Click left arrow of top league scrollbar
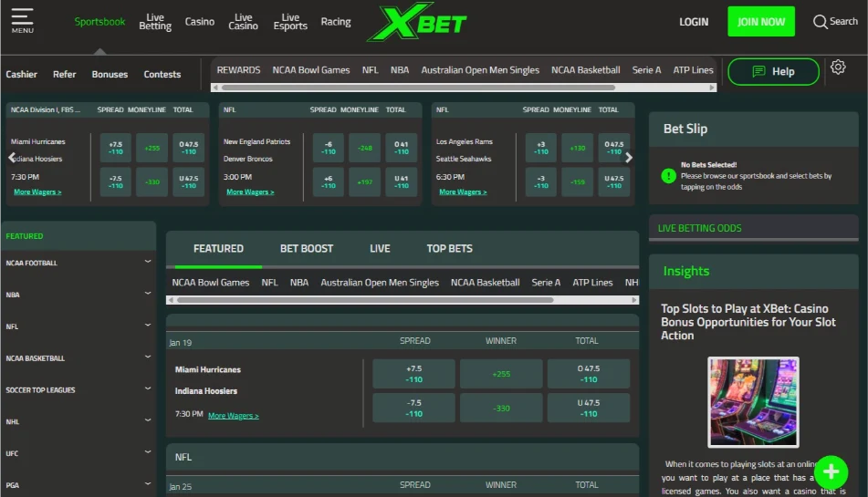Viewport: 868px width, 497px height. click(215, 88)
